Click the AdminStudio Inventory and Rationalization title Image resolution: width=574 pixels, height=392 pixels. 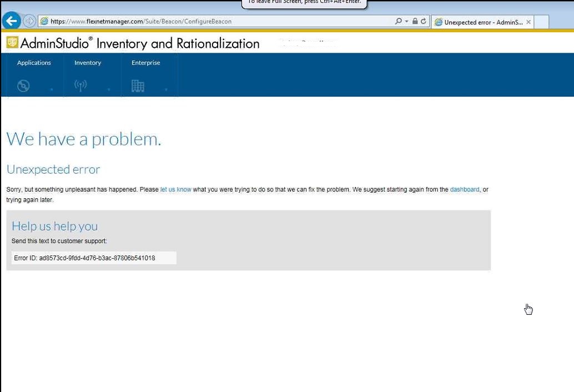click(140, 43)
